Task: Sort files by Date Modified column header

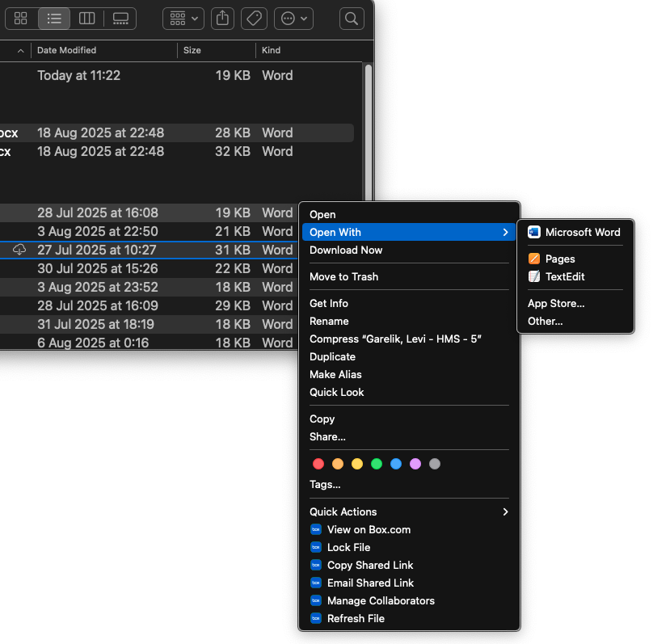Action: point(67,50)
